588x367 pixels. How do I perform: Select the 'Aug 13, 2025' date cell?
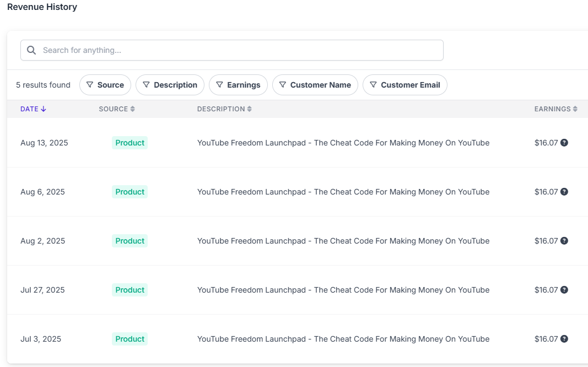pos(44,143)
